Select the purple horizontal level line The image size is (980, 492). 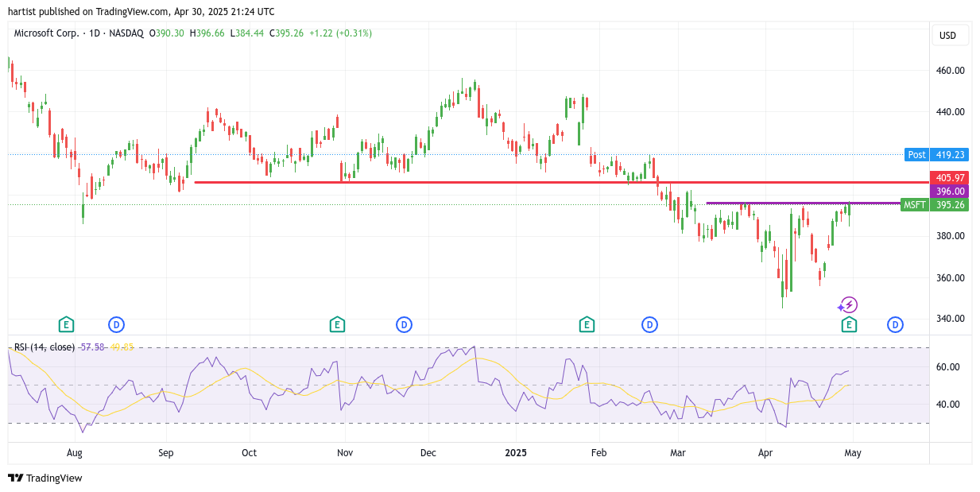804,203
